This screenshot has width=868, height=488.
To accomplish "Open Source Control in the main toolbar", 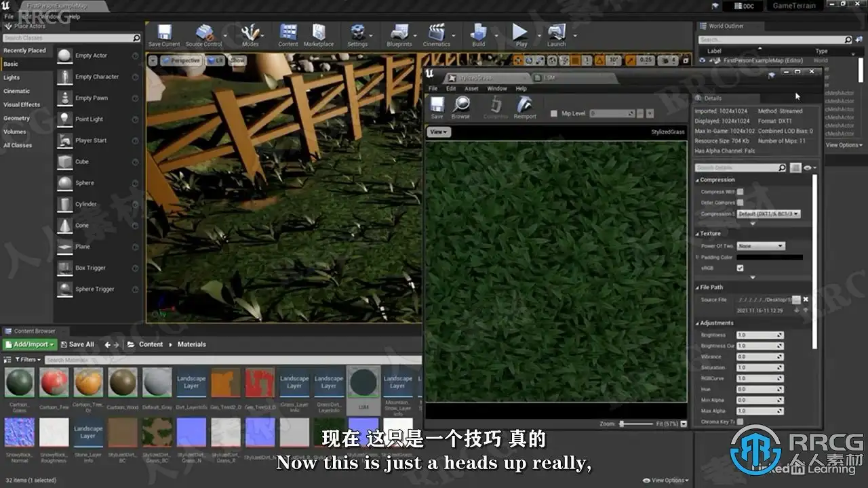I will click(x=203, y=36).
